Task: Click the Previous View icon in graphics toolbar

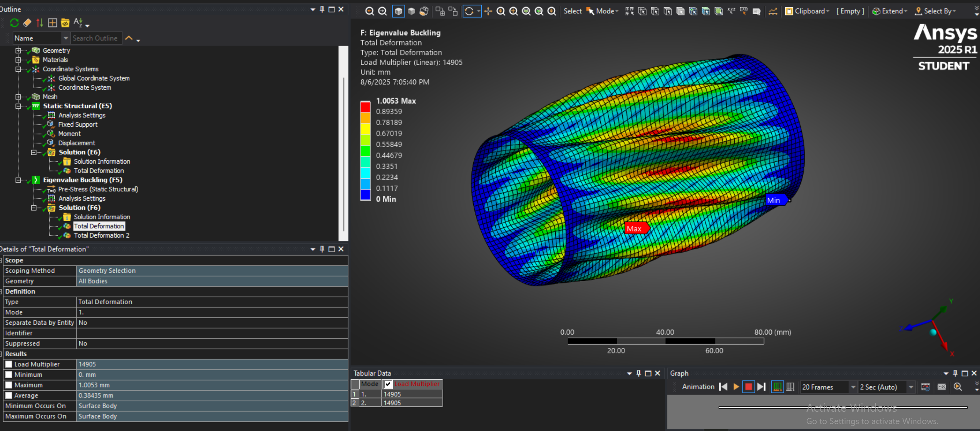Action: 369,11
